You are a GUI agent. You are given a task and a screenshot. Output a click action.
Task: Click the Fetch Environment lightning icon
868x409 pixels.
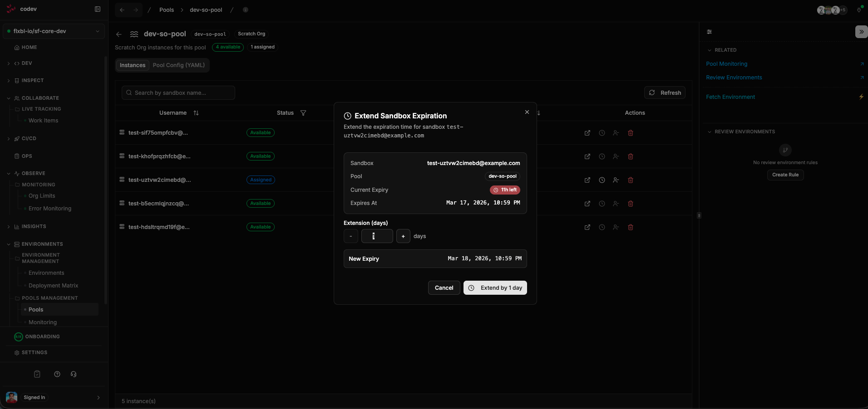[861, 97]
